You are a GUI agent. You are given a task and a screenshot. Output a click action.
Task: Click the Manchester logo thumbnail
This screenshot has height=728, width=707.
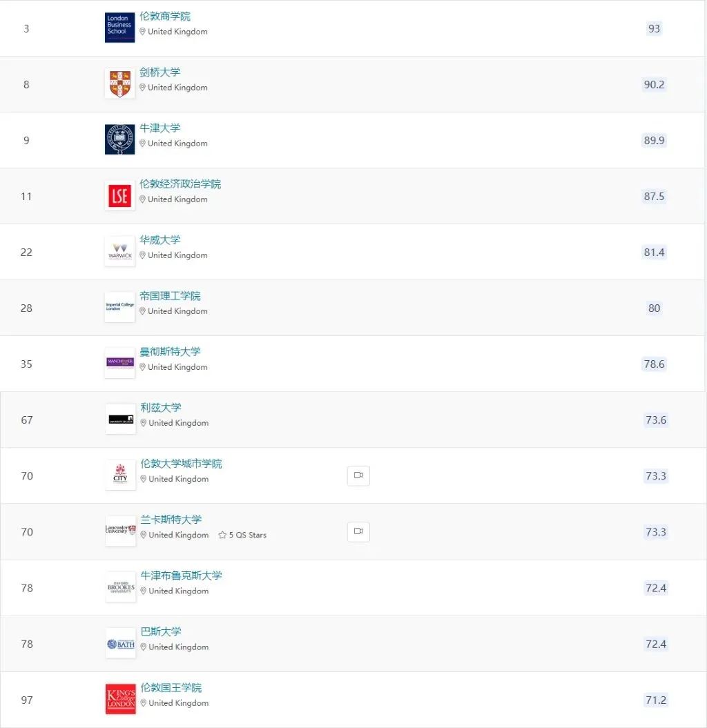(119, 363)
